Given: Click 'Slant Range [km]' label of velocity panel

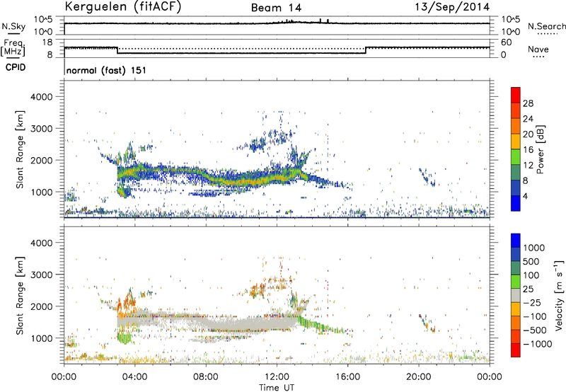Looking at the screenshot, I should pyautogui.click(x=20, y=295).
